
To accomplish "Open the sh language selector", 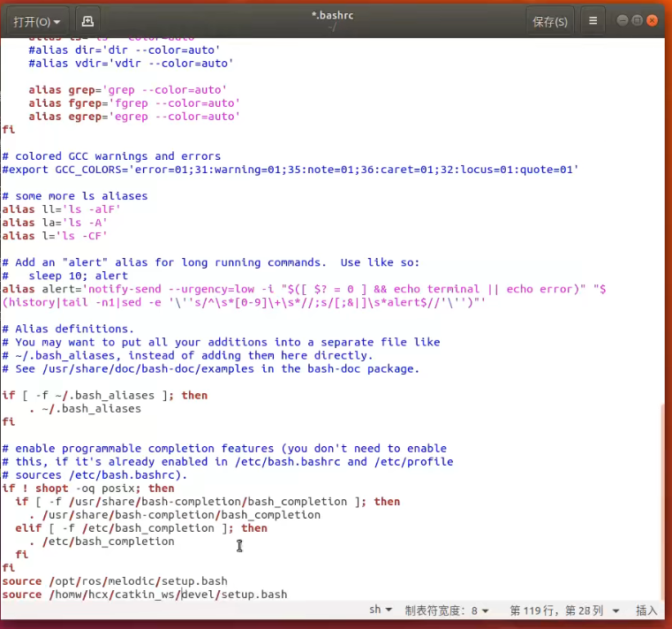I will [381, 610].
